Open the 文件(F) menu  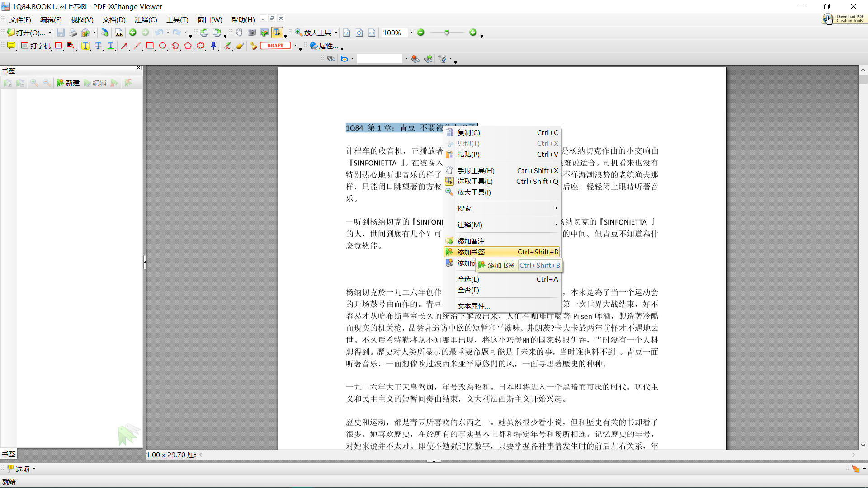point(20,19)
